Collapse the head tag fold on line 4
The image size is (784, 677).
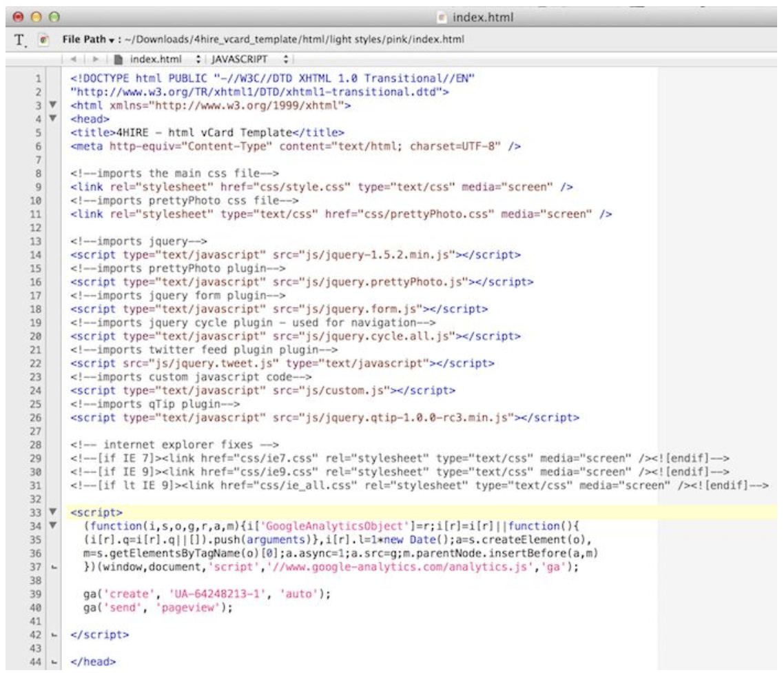point(53,119)
